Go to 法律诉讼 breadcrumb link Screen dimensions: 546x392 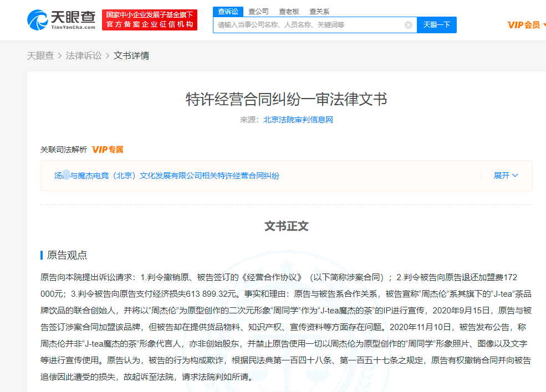(84, 56)
